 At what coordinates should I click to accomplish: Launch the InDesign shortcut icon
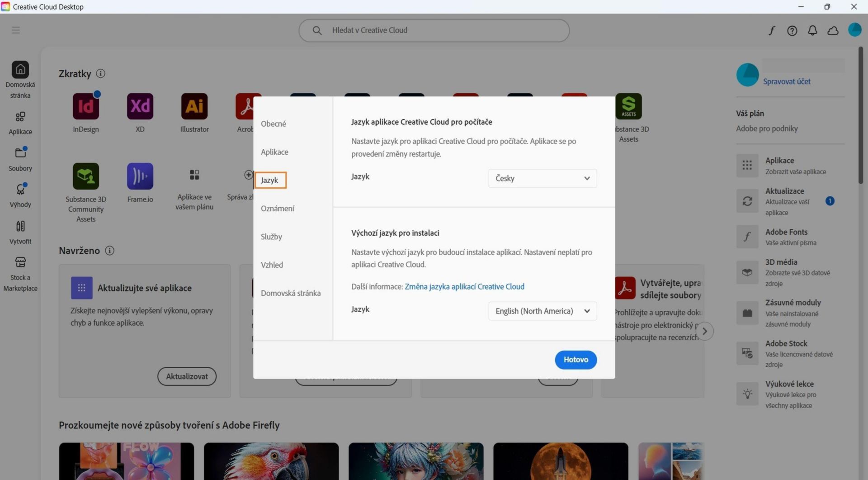(86, 106)
